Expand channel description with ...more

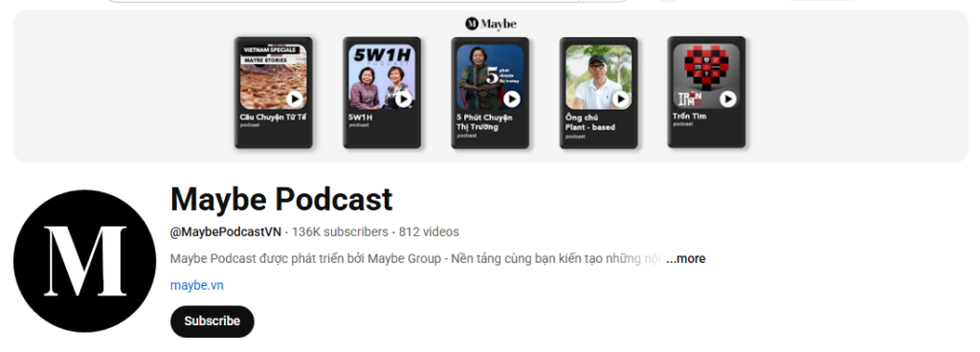point(685,258)
